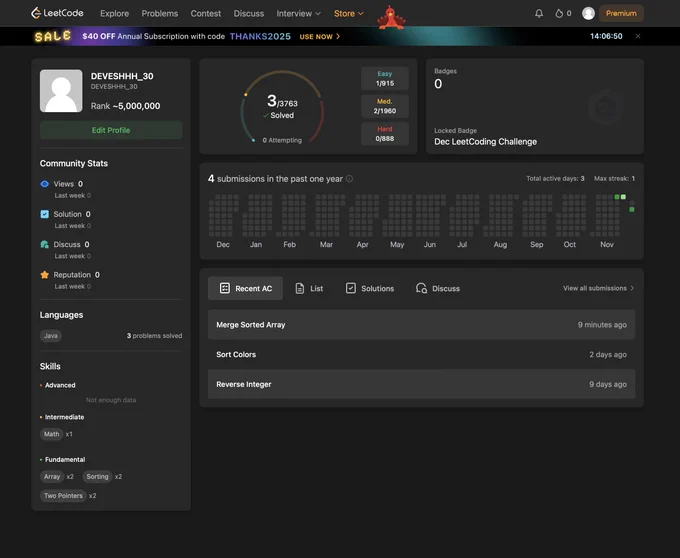Viewport: 680px width, 558px height.
Task: Click the DEVESHHH_30 username heading
Action: point(122,76)
